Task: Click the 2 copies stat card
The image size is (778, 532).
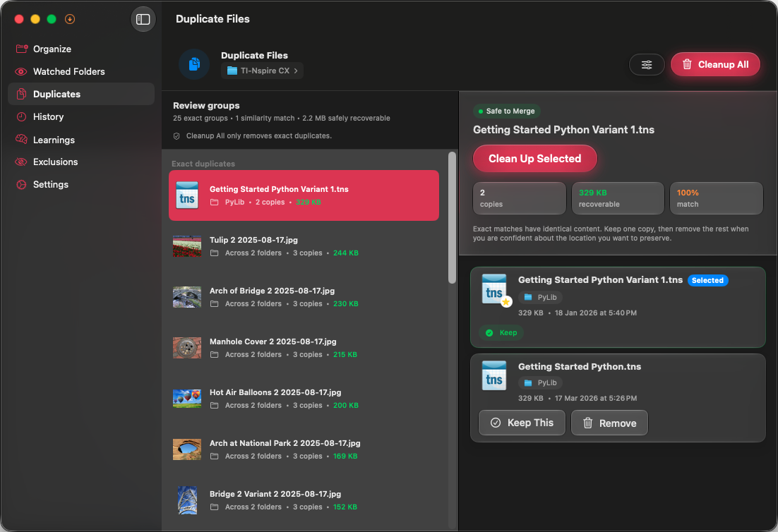Action: (520, 198)
